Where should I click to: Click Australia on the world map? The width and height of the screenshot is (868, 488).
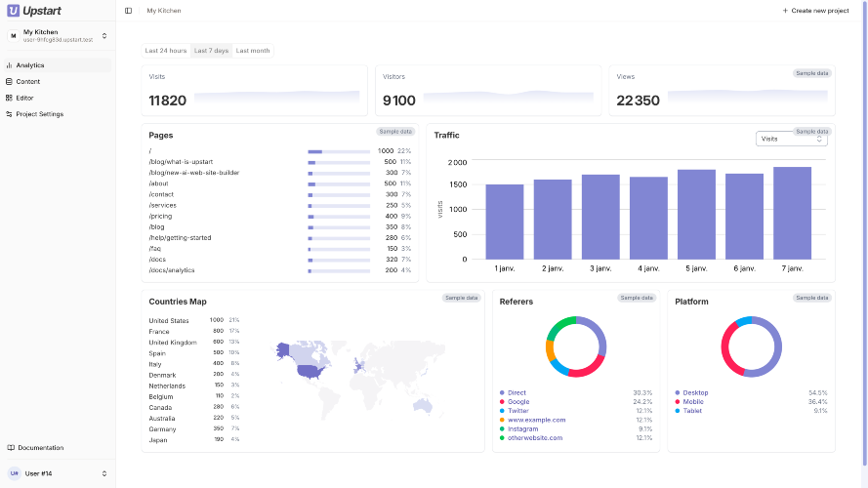tap(423, 406)
